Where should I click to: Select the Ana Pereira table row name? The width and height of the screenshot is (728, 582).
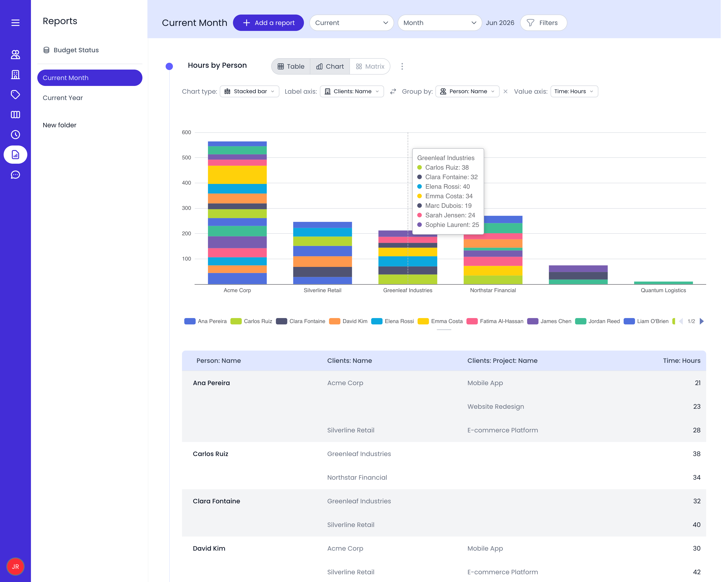(211, 383)
